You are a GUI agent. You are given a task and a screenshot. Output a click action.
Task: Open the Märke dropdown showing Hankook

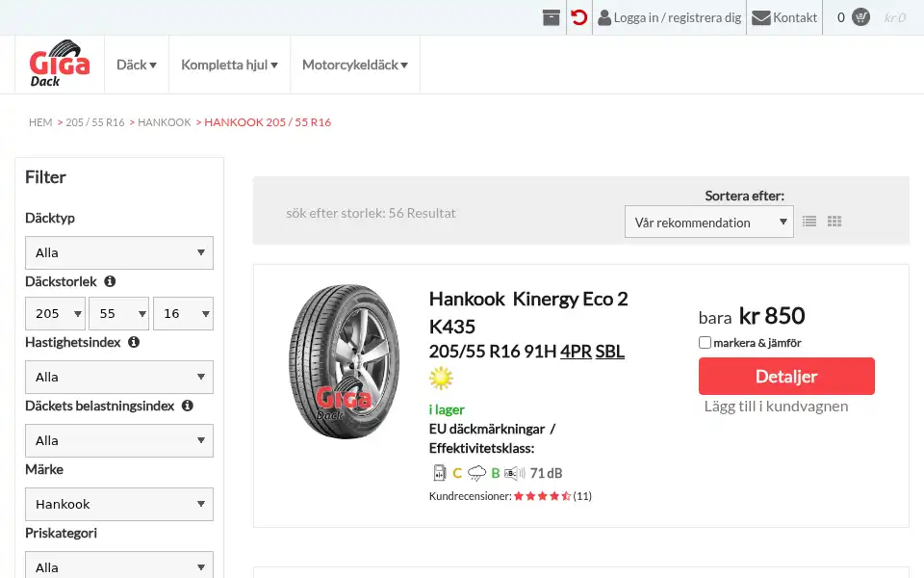(x=119, y=504)
